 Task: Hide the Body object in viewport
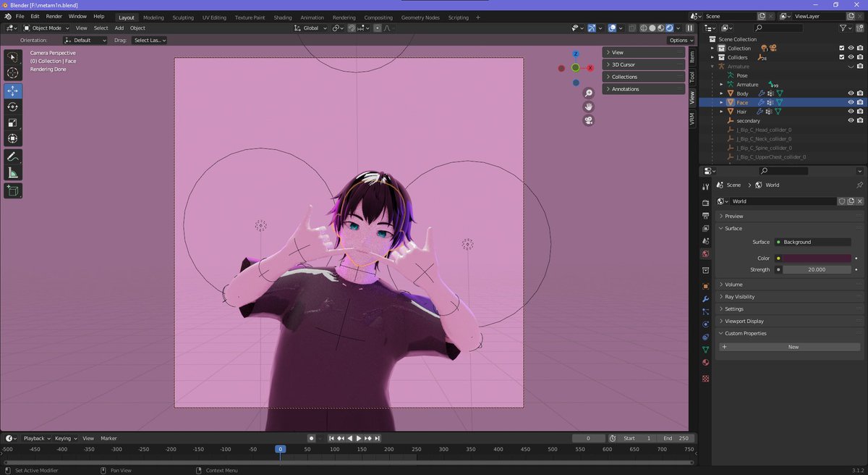click(851, 93)
